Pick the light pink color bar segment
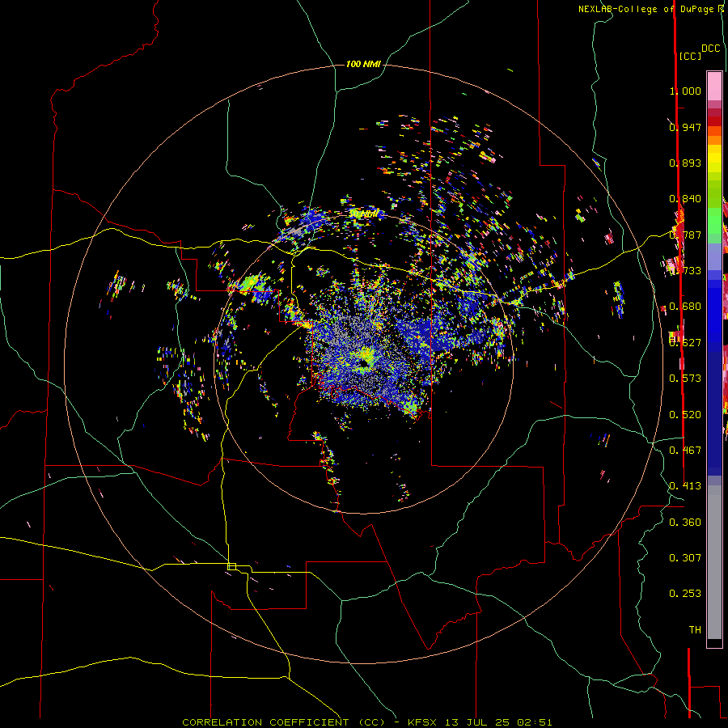This screenshot has height=728, width=728. [714, 86]
